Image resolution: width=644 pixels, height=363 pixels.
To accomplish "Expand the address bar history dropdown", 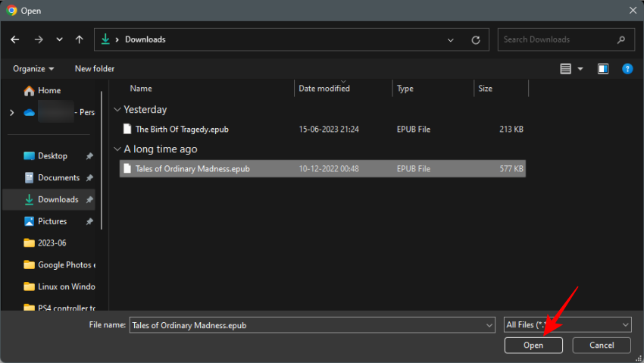I will (x=451, y=39).
